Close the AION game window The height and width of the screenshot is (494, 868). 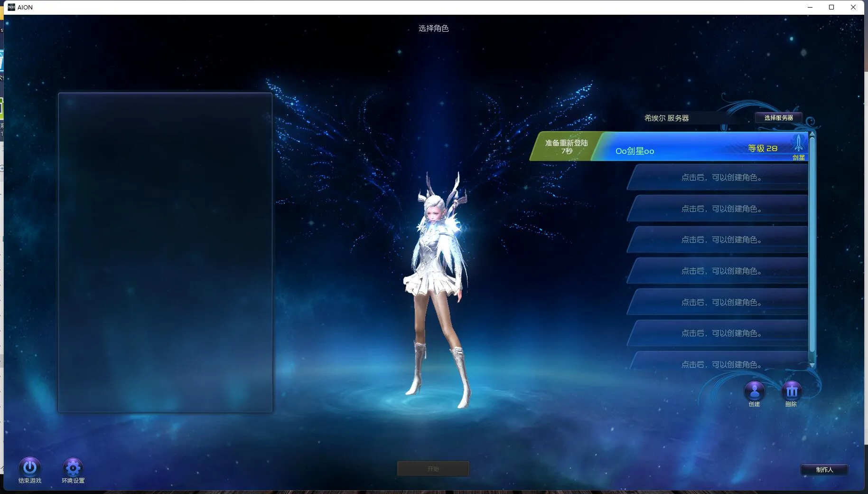853,7
